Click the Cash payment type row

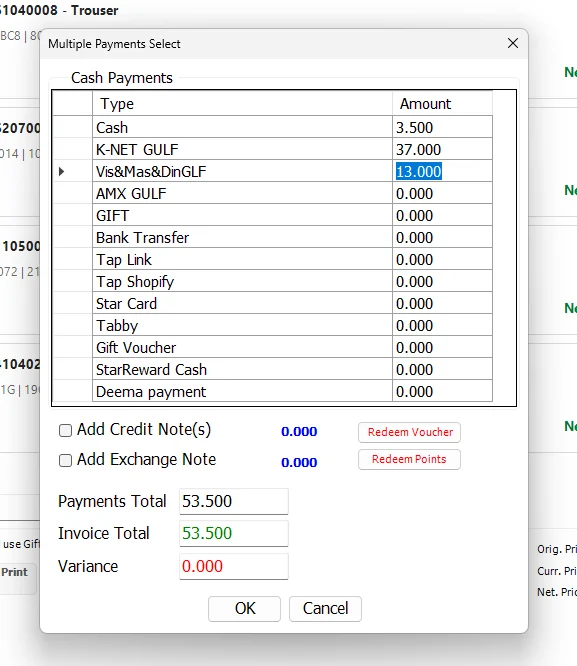(242, 127)
